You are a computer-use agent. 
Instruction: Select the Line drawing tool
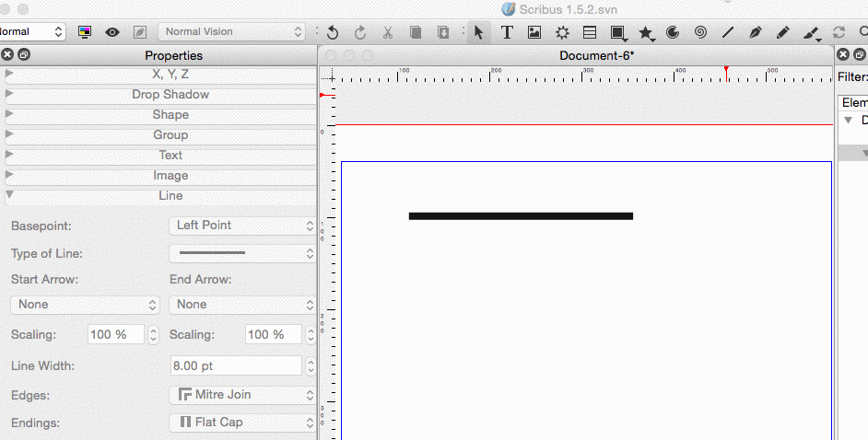[x=728, y=32]
